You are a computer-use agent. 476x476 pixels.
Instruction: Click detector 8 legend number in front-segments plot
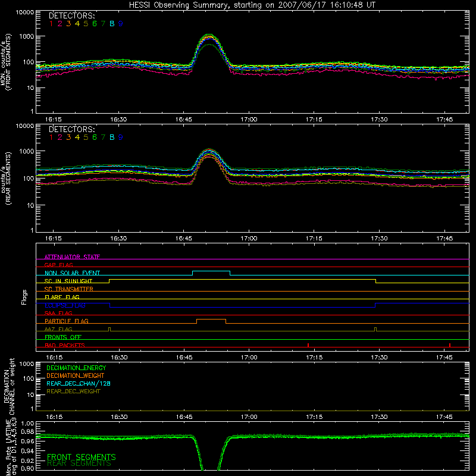[112, 24]
